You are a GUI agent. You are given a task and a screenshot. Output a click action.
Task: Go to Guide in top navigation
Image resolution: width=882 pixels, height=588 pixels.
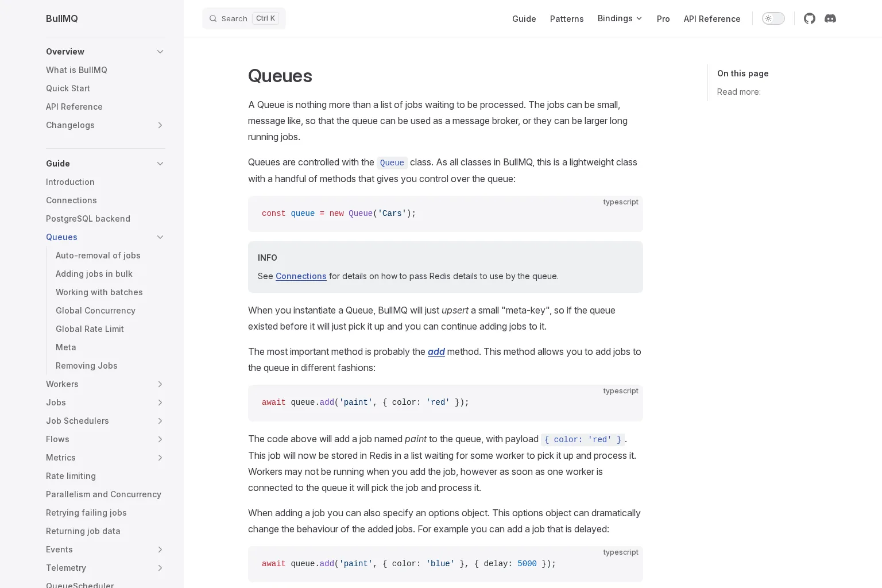524,19
